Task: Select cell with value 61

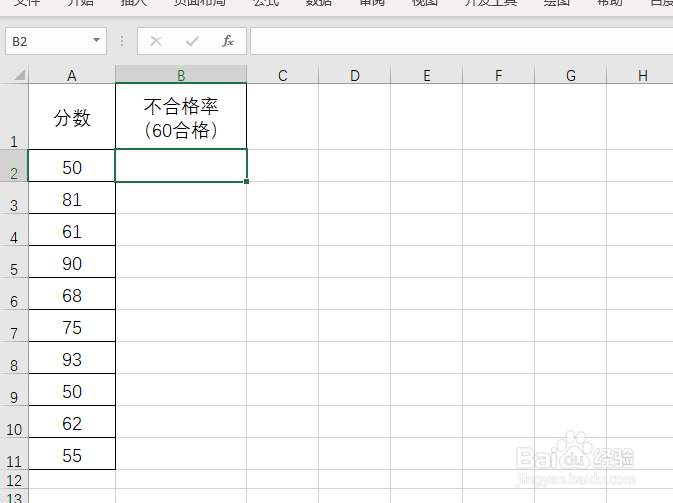Action: [x=72, y=230]
